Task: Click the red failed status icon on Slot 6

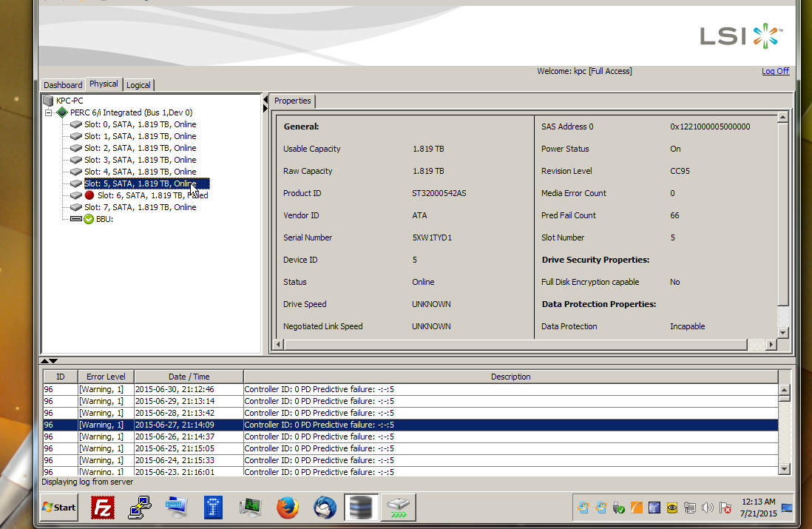Action: pos(89,195)
